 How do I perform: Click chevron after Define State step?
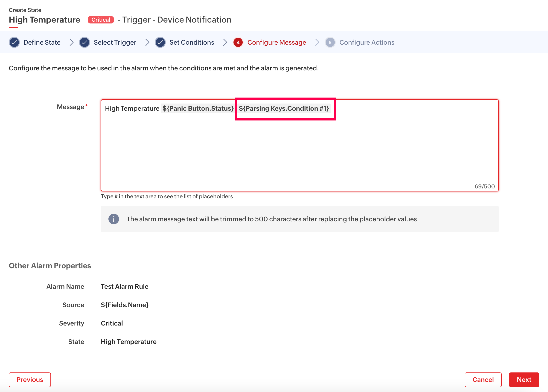point(72,43)
